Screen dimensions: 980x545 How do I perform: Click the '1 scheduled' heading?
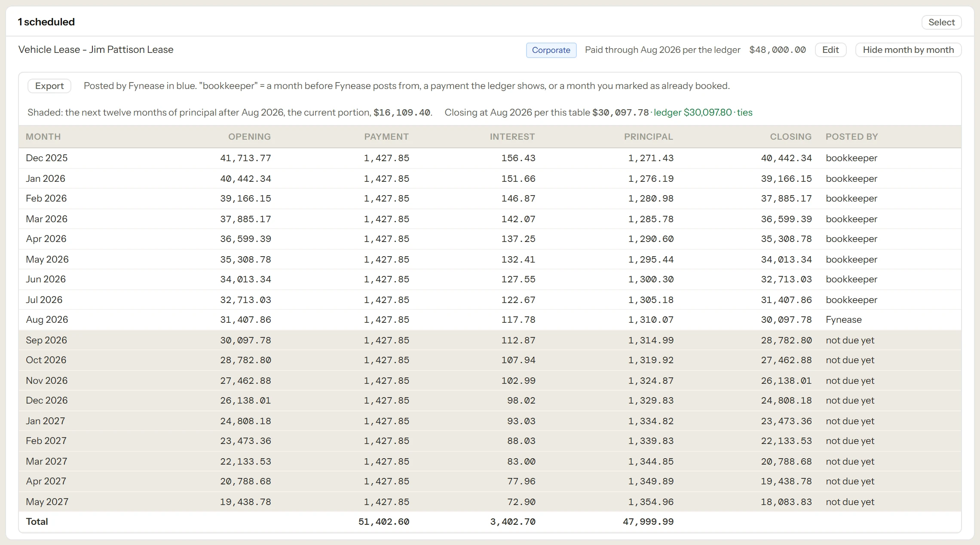pyautogui.click(x=46, y=22)
